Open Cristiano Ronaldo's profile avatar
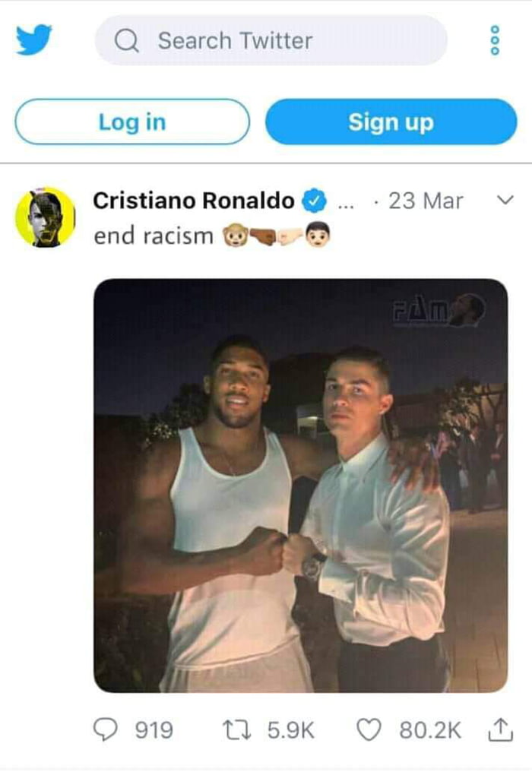532x772 pixels. coord(46,217)
